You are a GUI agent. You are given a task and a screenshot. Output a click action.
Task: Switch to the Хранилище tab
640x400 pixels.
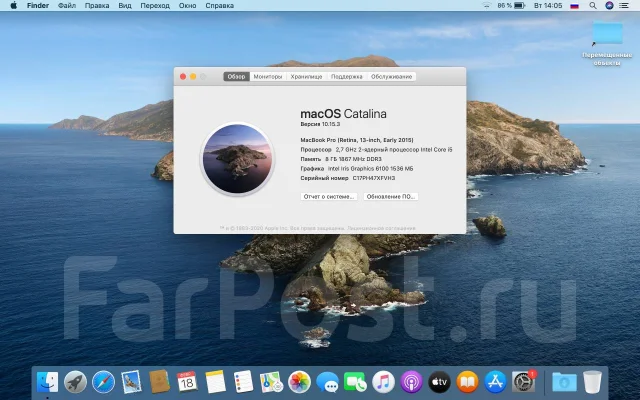[x=307, y=76]
